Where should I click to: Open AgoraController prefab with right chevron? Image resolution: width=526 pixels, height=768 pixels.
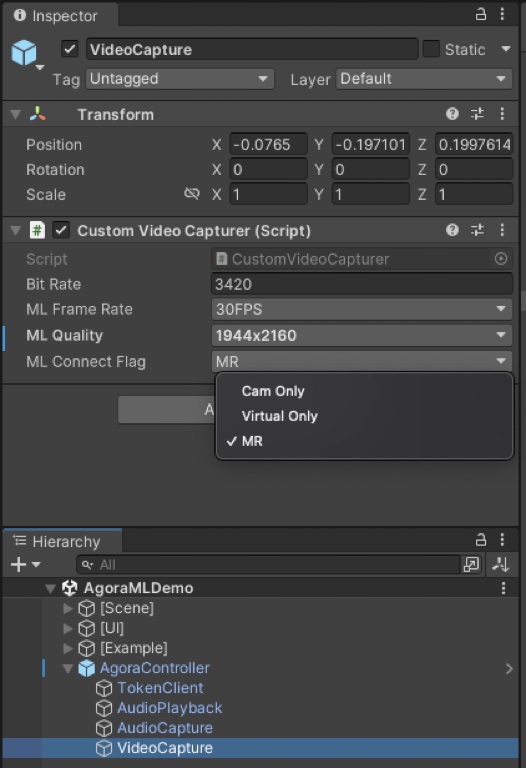point(509,669)
